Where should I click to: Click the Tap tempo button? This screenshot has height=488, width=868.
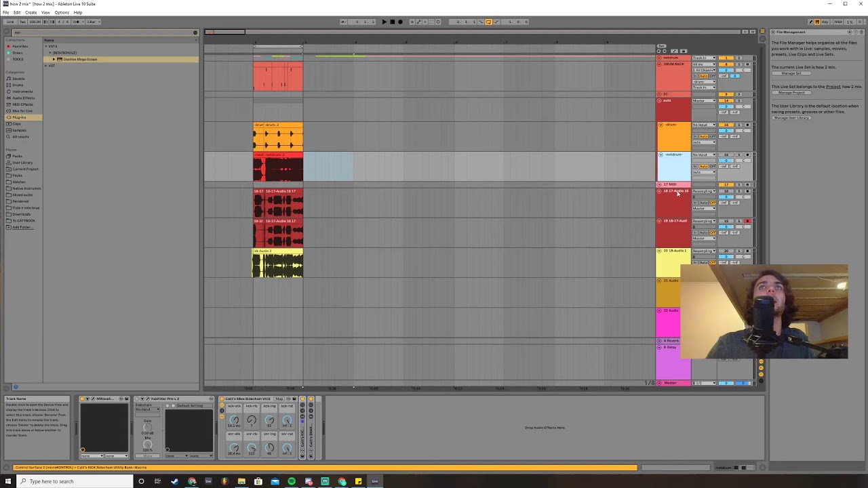point(23,22)
